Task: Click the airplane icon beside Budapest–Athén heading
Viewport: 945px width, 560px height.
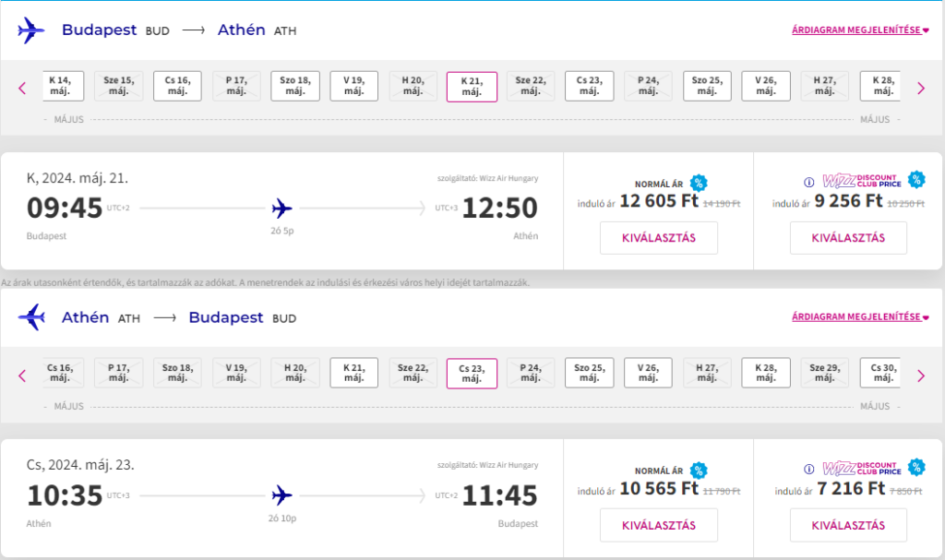Action: click(x=30, y=30)
